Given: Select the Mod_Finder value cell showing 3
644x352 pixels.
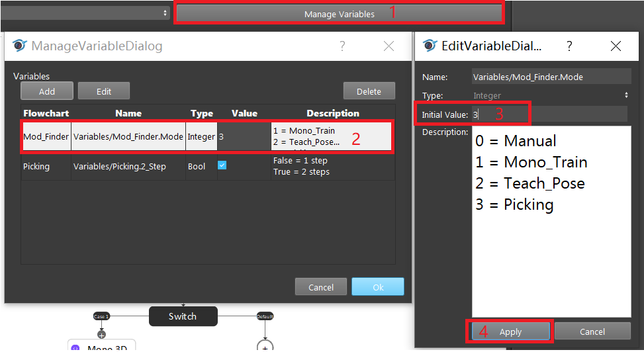Looking at the screenshot, I should point(244,136).
